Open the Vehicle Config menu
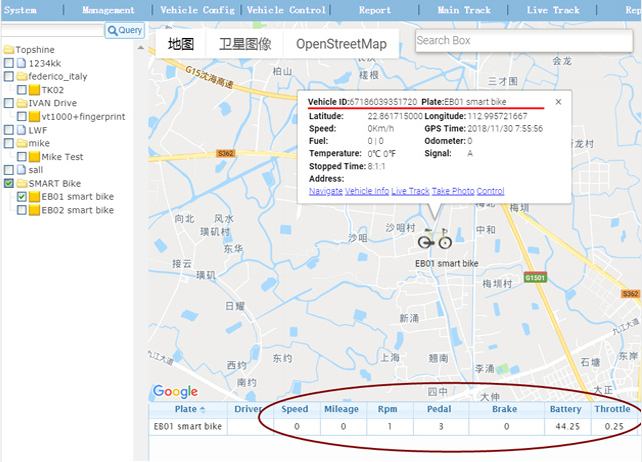The width and height of the screenshot is (642, 462). [x=197, y=10]
